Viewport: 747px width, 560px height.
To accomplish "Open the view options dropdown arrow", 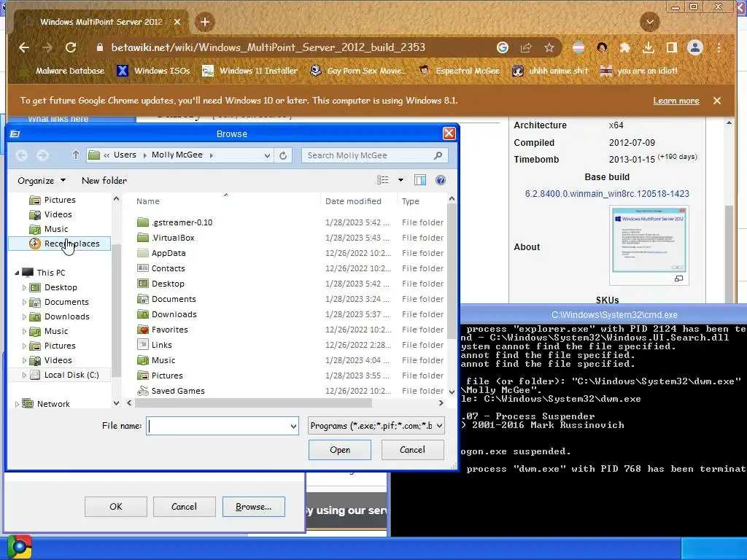I will (400, 180).
